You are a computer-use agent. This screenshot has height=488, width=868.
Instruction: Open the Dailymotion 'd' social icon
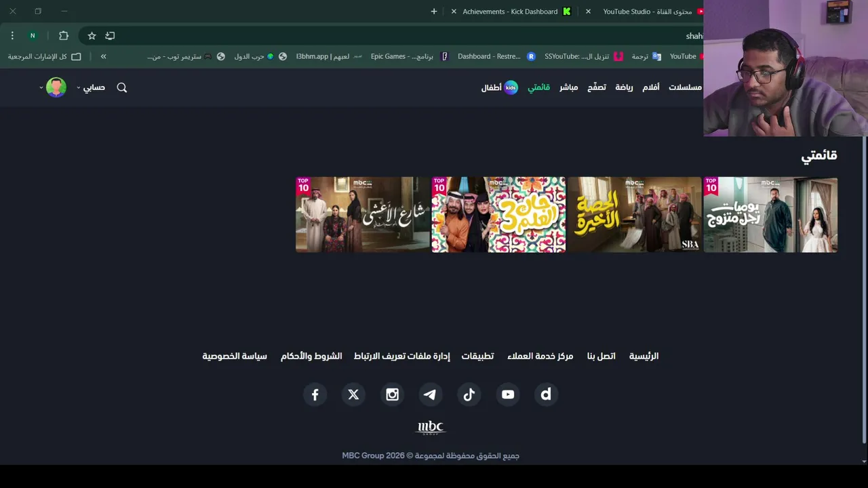tap(546, 394)
